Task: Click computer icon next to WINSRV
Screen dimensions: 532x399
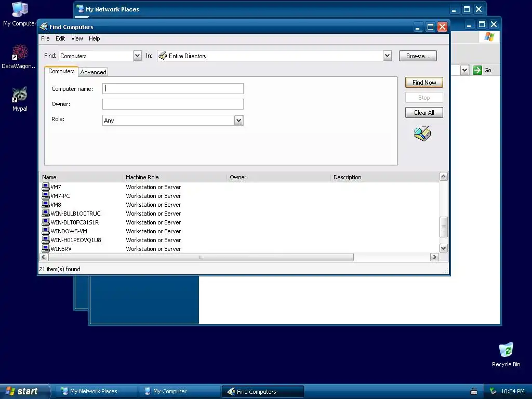Action: pyautogui.click(x=46, y=248)
